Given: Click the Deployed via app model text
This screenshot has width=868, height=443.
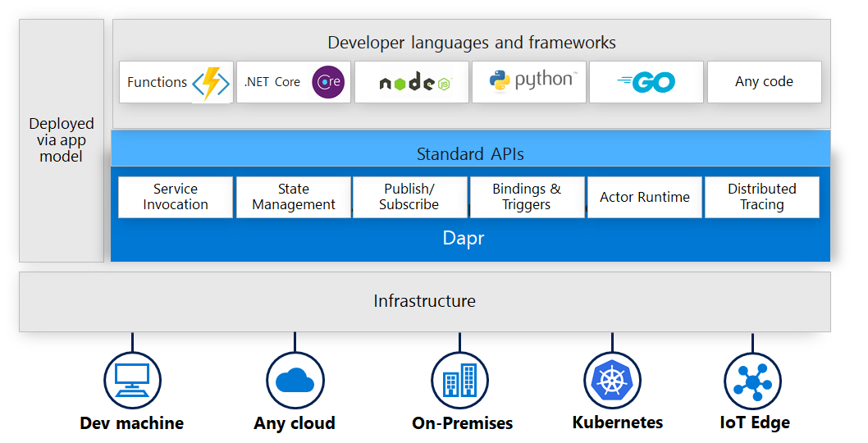Looking at the screenshot, I should pos(62,139).
